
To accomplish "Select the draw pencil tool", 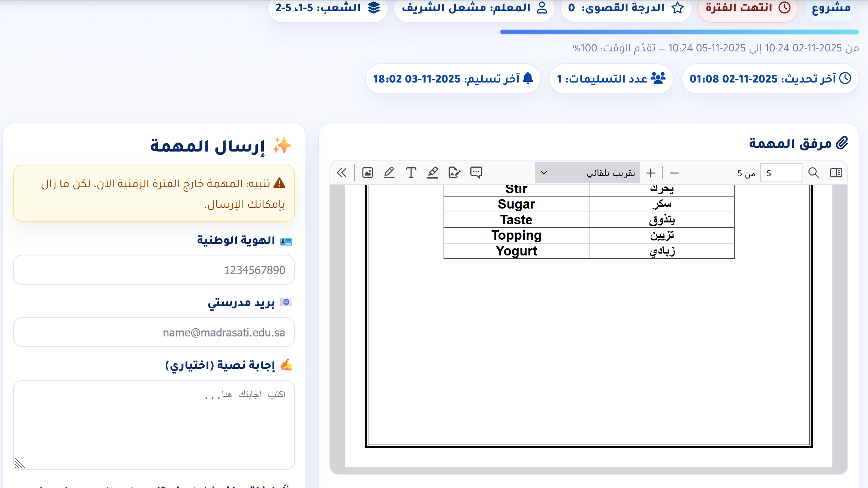I will (x=389, y=173).
